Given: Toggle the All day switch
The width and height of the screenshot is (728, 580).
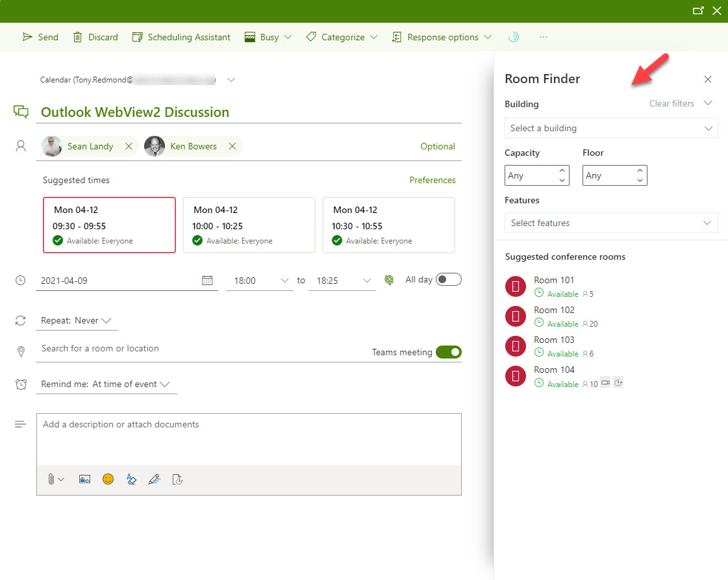Looking at the screenshot, I should tap(448, 279).
